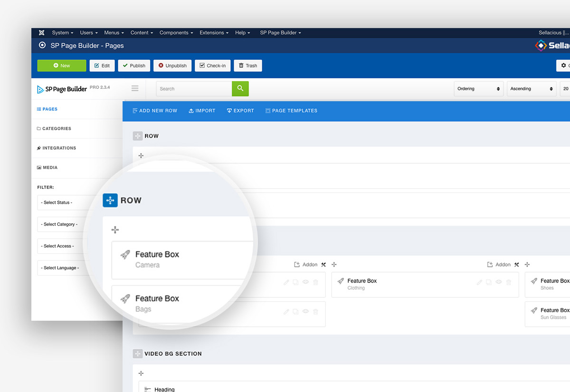This screenshot has width=570, height=392.
Task: Open the list limit dropdown showing 20
Action: [565, 89]
